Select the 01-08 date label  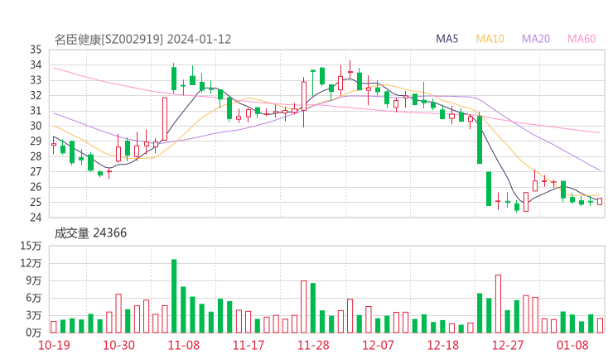(x=572, y=344)
